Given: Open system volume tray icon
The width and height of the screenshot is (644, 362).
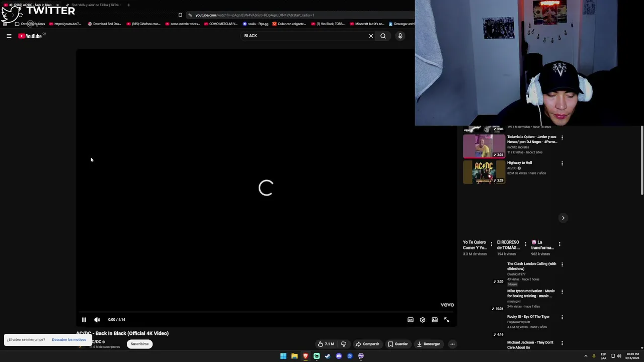Looking at the screenshot, I should click(x=619, y=356).
